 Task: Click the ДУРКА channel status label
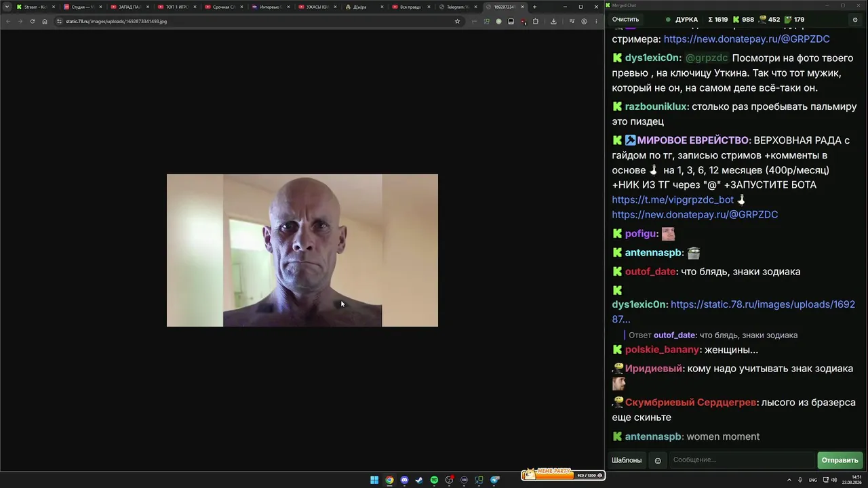pos(686,20)
